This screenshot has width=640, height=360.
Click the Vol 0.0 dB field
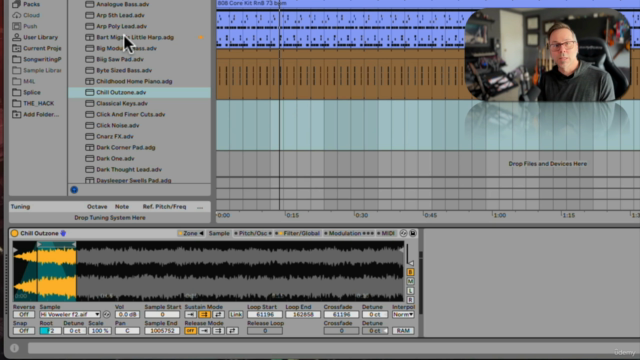127,315
